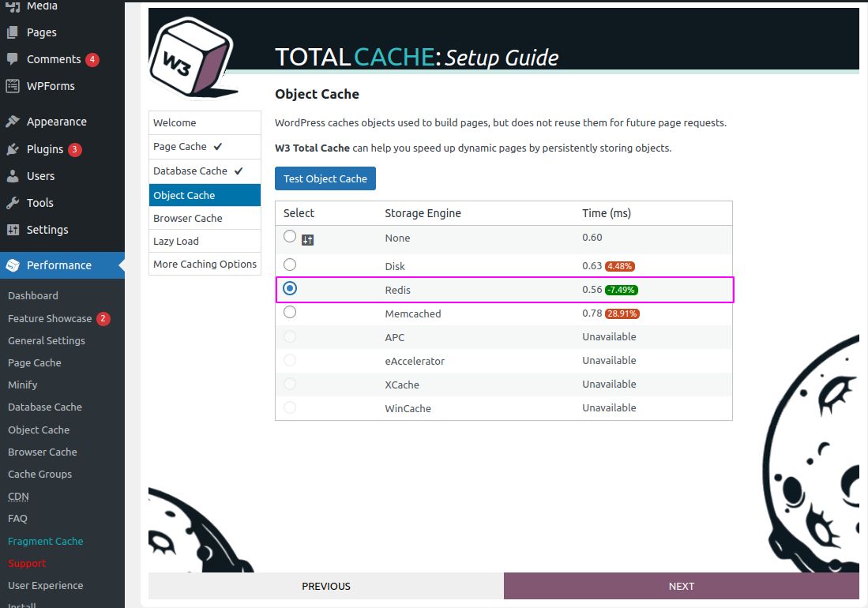Screen dimensions: 868x608
Task: Click the Performance cube icon
Action: coord(13,265)
